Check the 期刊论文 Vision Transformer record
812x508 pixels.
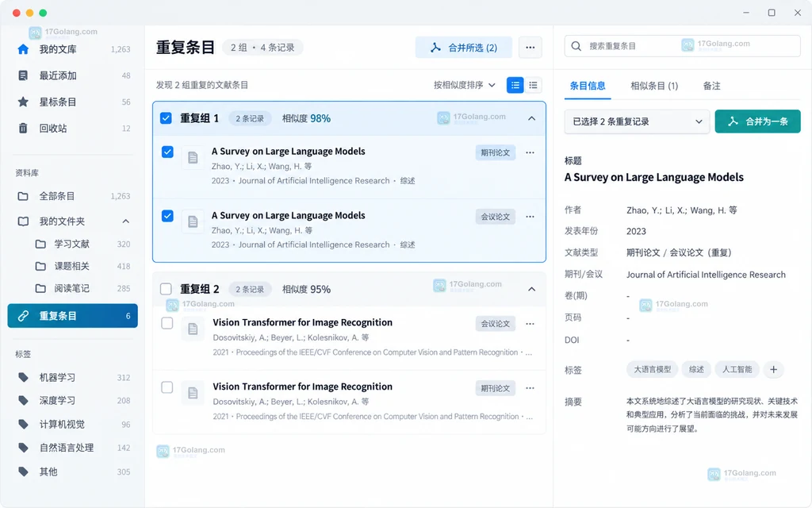click(x=167, y=387)
